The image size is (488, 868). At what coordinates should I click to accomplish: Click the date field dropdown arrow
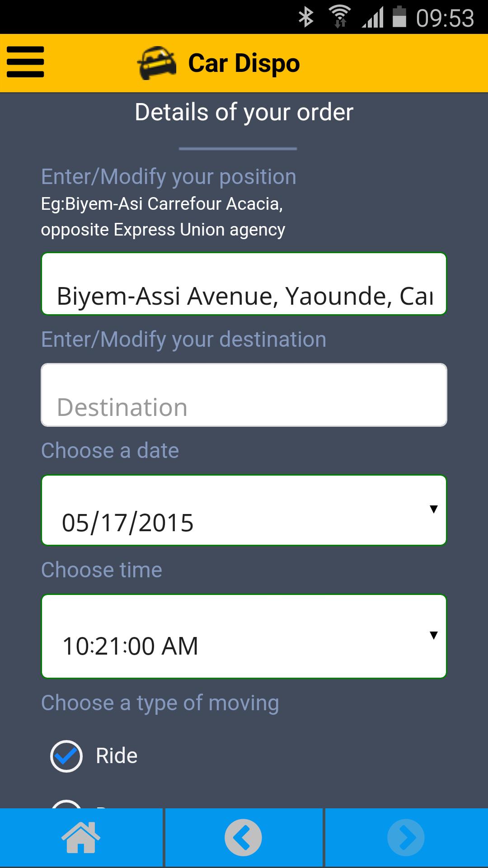point(434,509)
